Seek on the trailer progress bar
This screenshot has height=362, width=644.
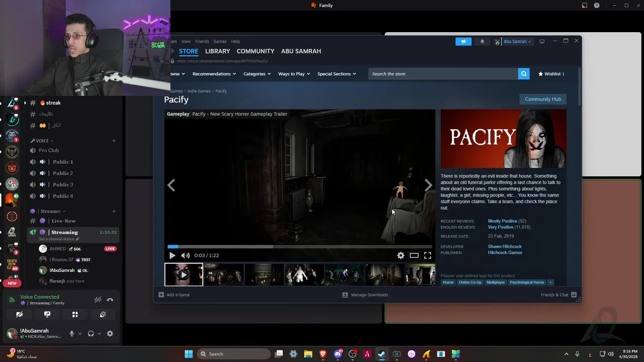299,246
